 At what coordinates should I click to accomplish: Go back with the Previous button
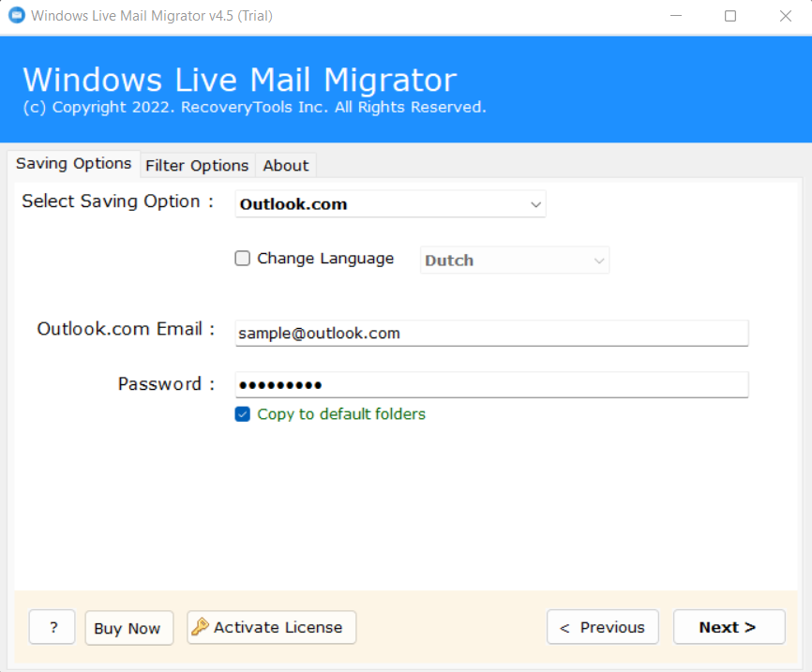click(x=603, y=627)
